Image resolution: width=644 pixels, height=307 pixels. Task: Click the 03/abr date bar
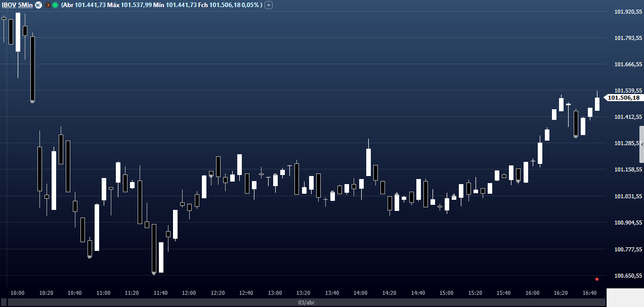point(305,302)
